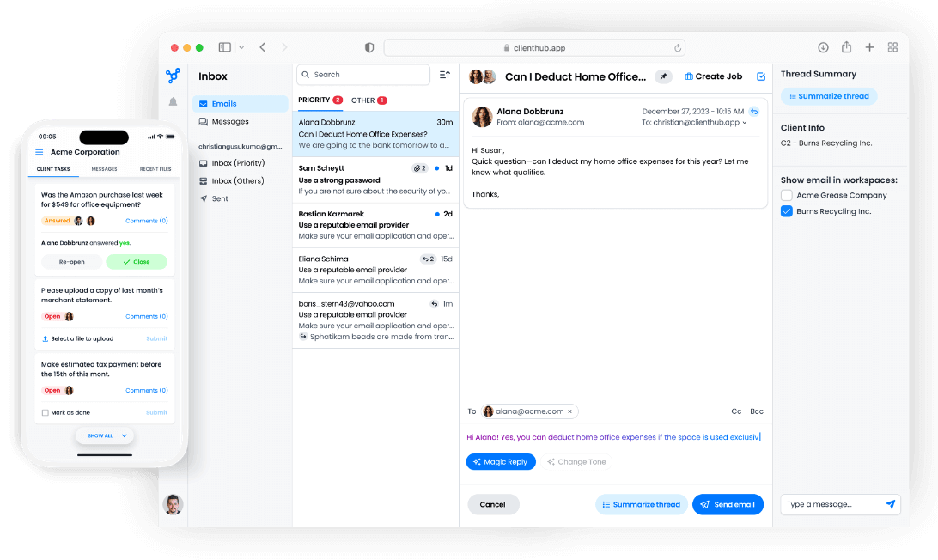This screenshot has width=938, height=560.
Task: Select Emails in Inbox sidebar
Action: pos(241,104)
